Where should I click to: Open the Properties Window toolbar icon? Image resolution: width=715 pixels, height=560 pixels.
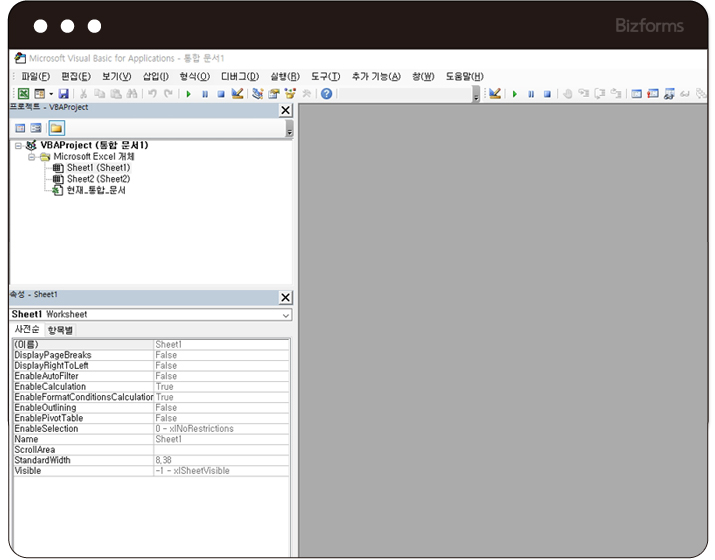point(274,94)
